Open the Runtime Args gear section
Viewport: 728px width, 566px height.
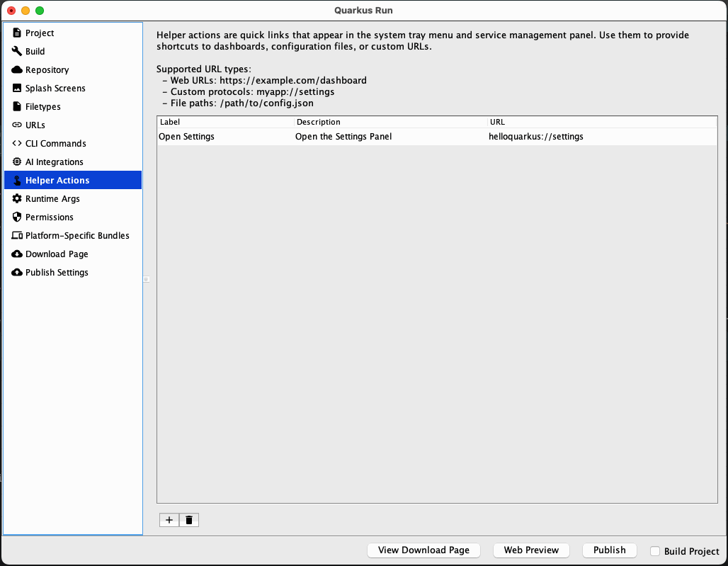pyautogui.click(x=54, y=198)
